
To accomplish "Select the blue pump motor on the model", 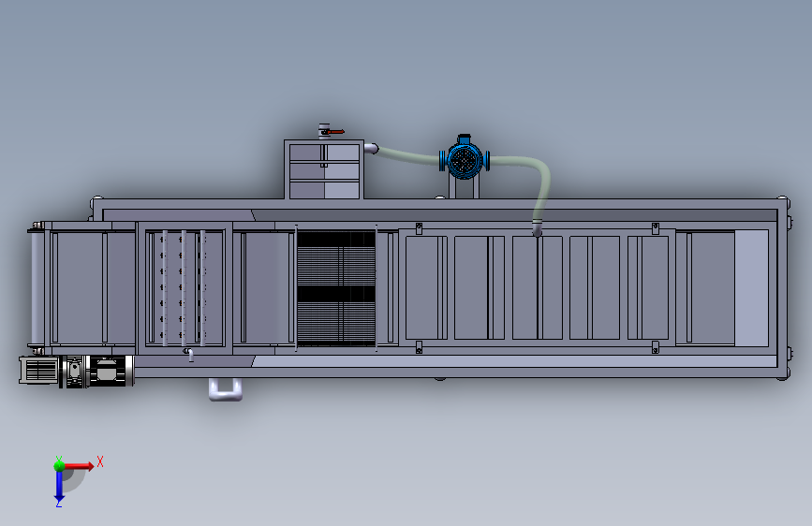I will pos(465,158).
